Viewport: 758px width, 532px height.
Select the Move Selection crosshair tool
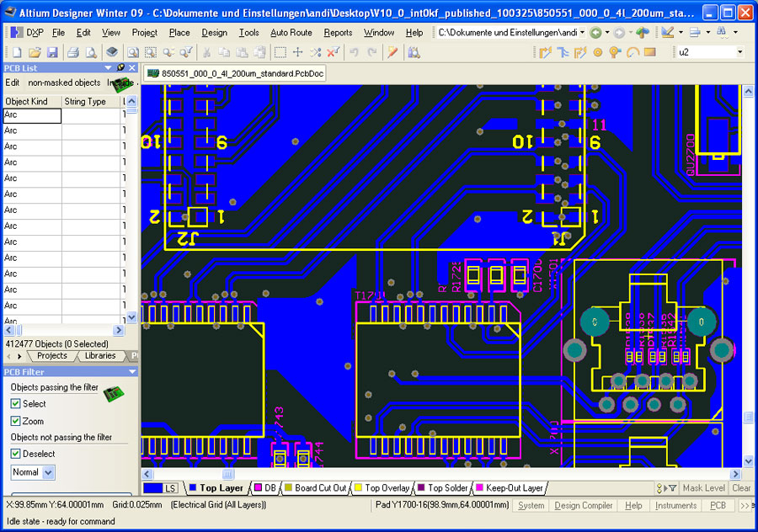click(x=297, y=52)
